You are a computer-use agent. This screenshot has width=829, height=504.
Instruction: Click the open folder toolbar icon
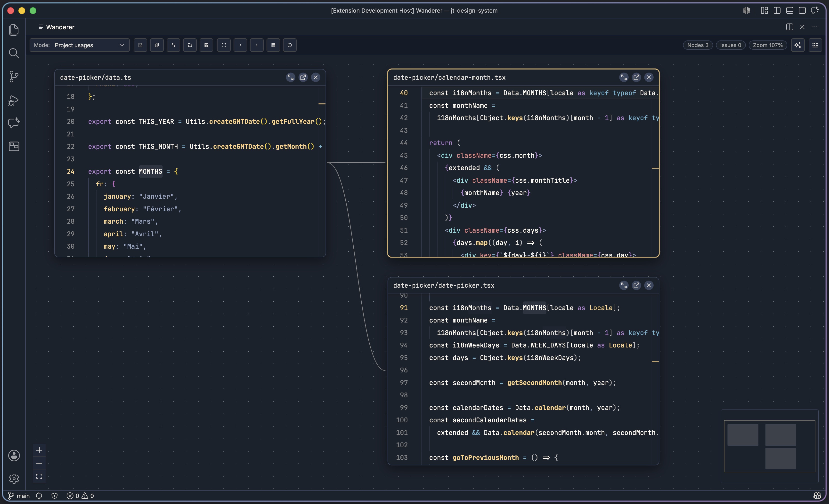pyautogui.click(x=190, y=45)
